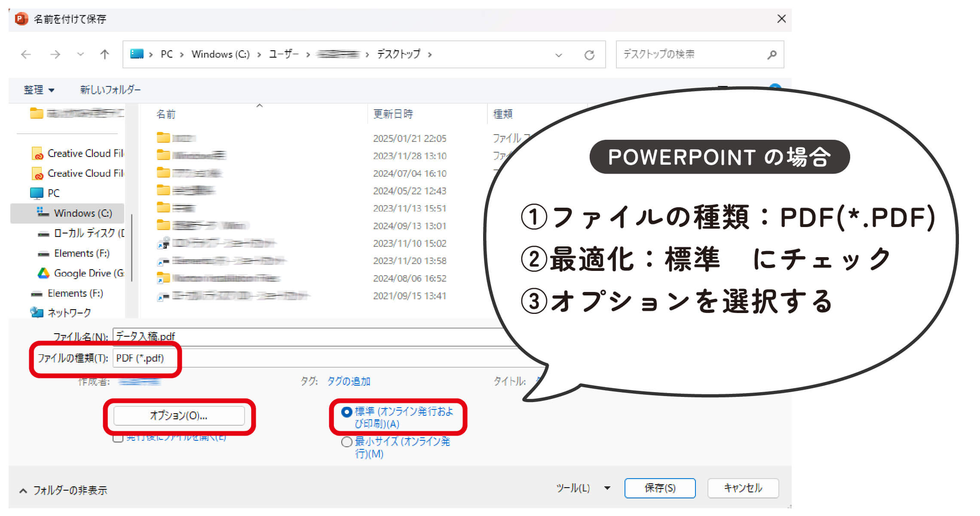Expand chevron after デスクトップ in path
The image size is (980, 516).
[x=429, y=55]
